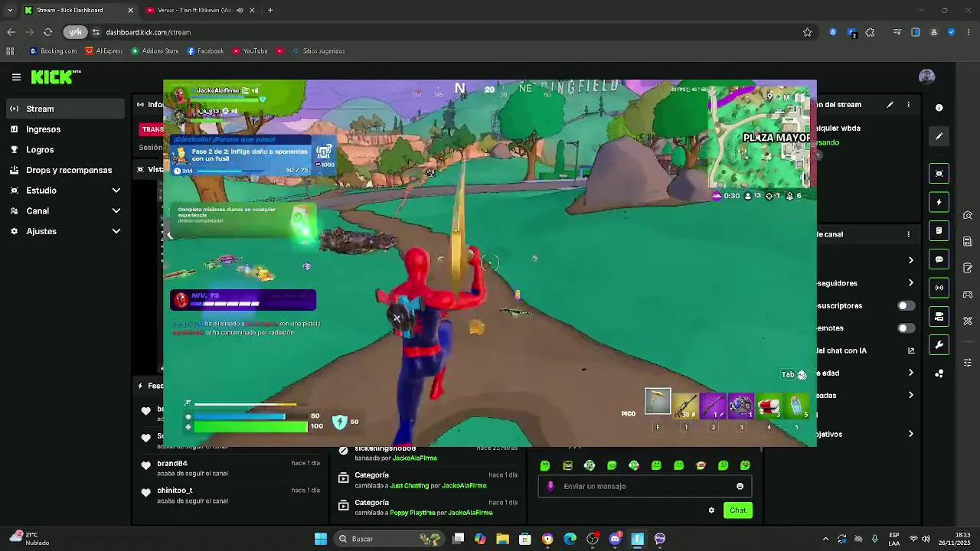Click the pencil edit icon in right toolbar
This screenshot has height=551, width=980.
[x=939, y=136]
